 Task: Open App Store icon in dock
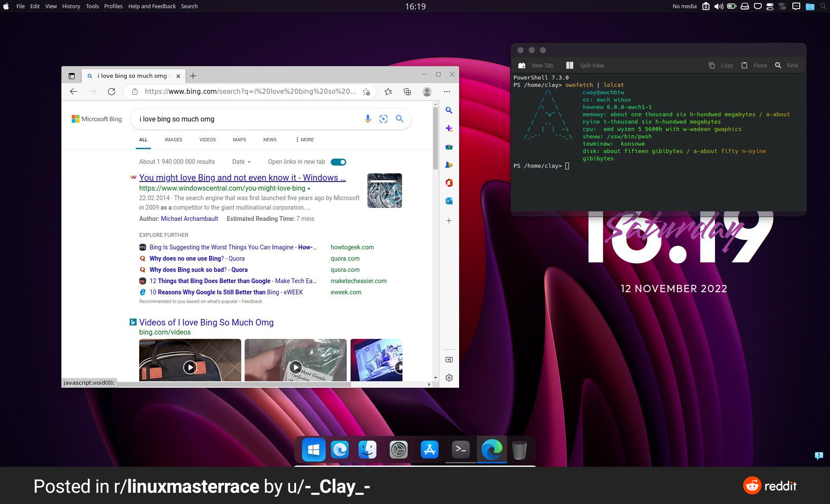[430, 450]
